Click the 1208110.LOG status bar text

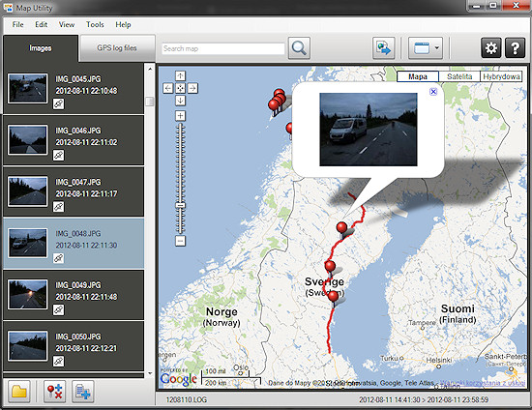coord(187,399)
